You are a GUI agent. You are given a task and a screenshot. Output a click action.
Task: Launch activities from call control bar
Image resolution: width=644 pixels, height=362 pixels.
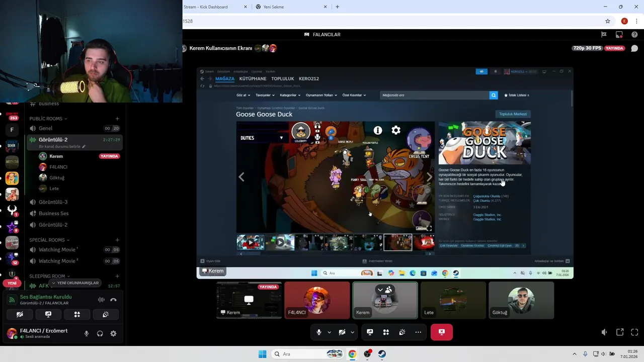[386, 332]
